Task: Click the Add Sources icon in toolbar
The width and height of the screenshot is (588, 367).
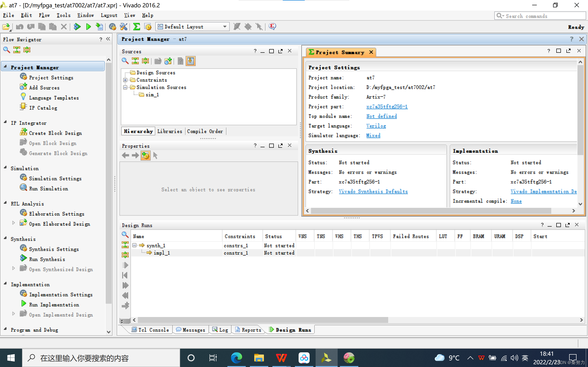Action: 168,61
